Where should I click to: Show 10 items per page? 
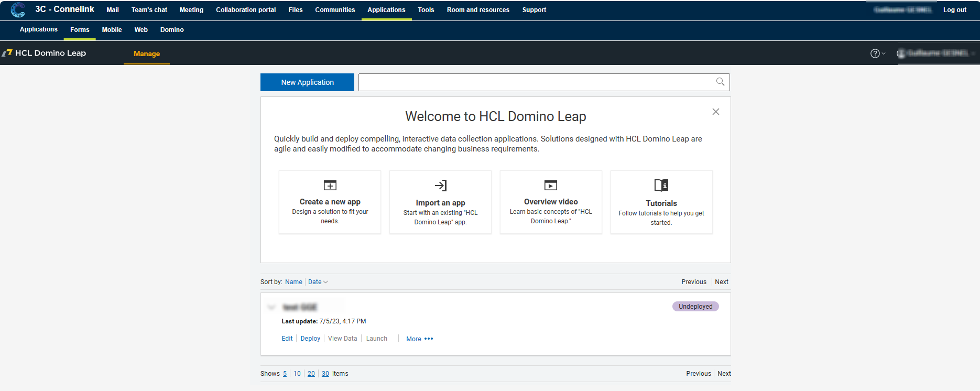pos(297,374)
